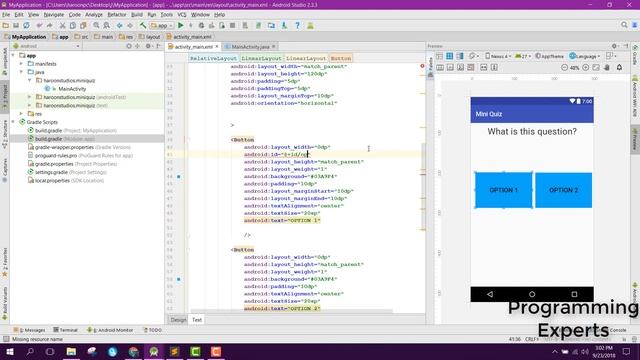This screenshot has width=640, height=360.
Task: Switch to the Design tab below editor
Action: tap(178, 320)
